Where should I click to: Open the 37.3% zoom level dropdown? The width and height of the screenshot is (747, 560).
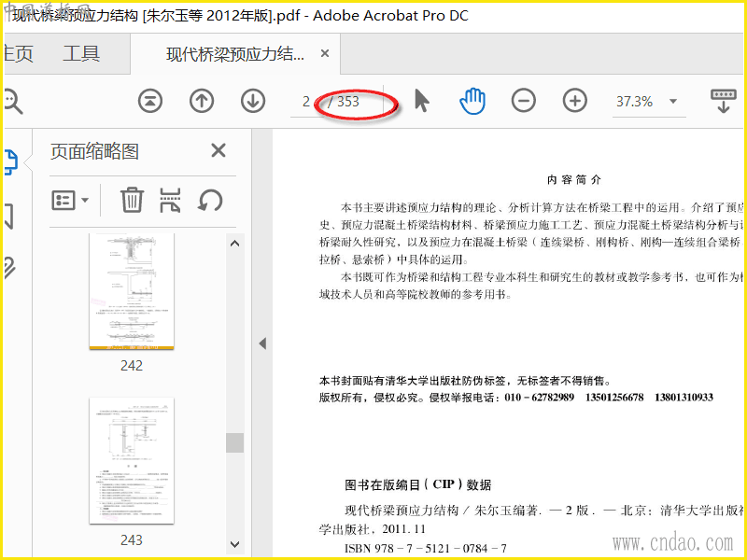click(673, 101)
